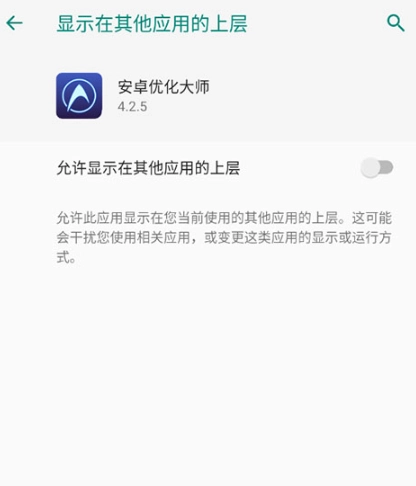Open search with the magnifier icon

coord(396,23)
